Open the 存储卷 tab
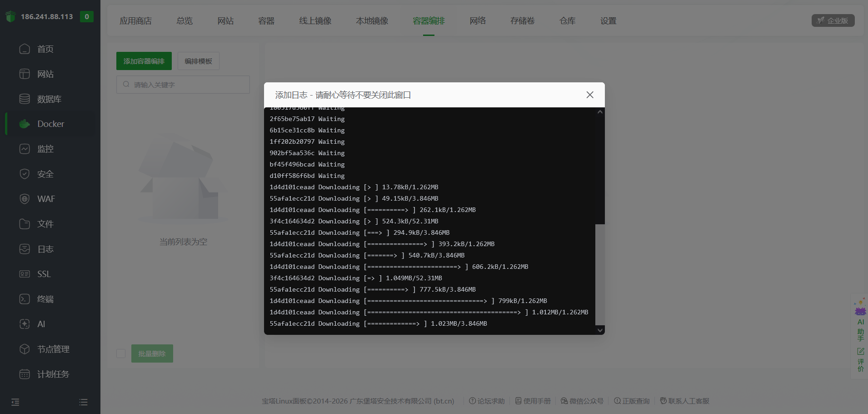 [x=523, y=21]
